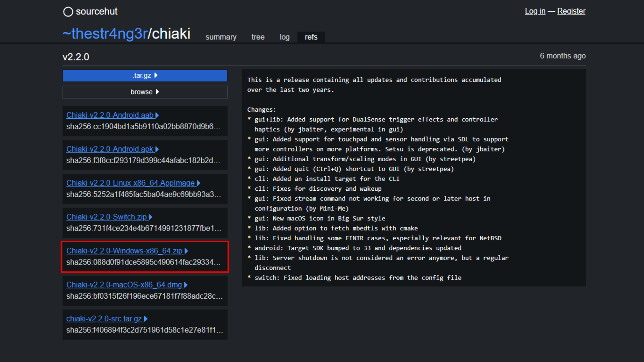Viewport: 644px width, 362px height.
Task: Click the arrow next to Windows-x86_64.zip link
Action: click(x=186, y=251)
